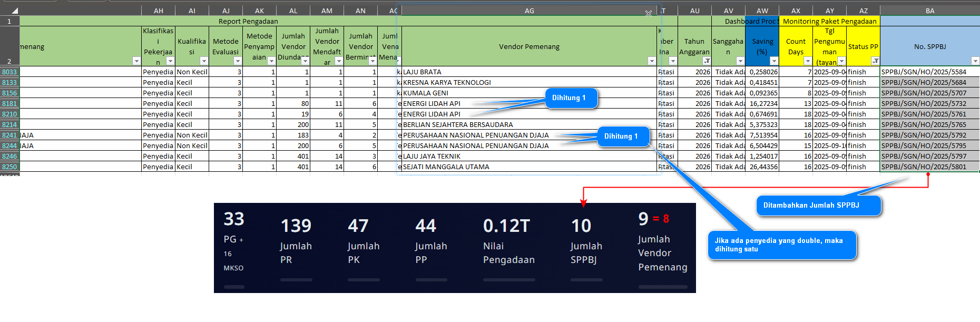This screenshot has height=322, width=980.
Task: Open the active filter on Status PP
Action: pyautogui.click(x=875, y=61)
